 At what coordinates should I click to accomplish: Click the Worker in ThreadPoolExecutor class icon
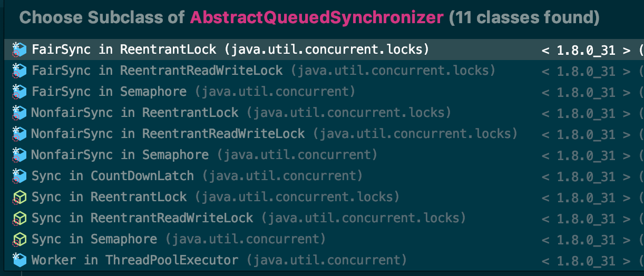[19, 260]
